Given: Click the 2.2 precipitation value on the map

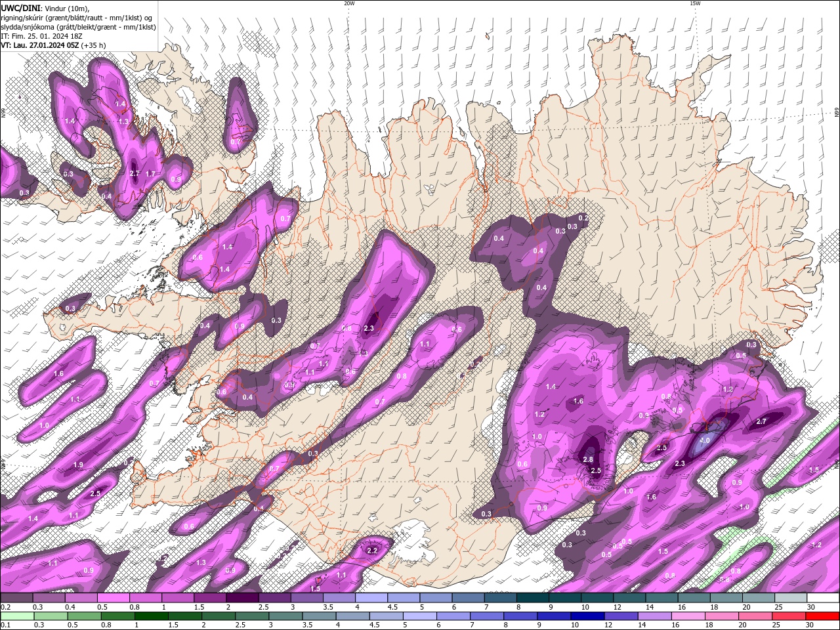Looking at the screenshot, I should coord(372,551).
